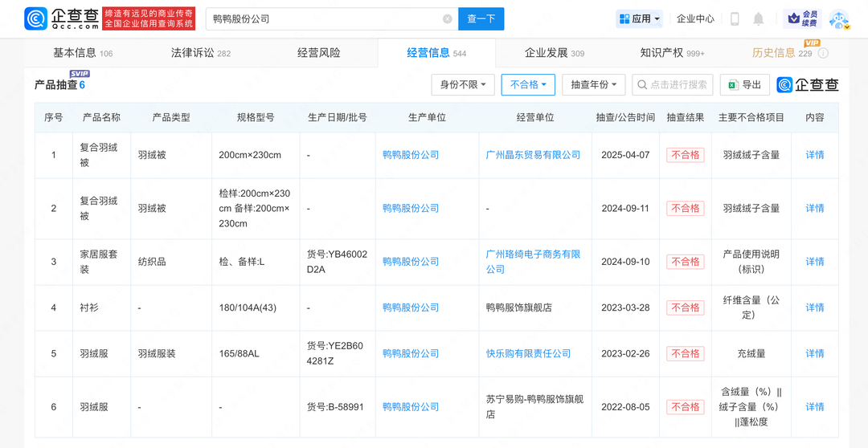Open the 身份不限 filter dropdown

point(463,84)
